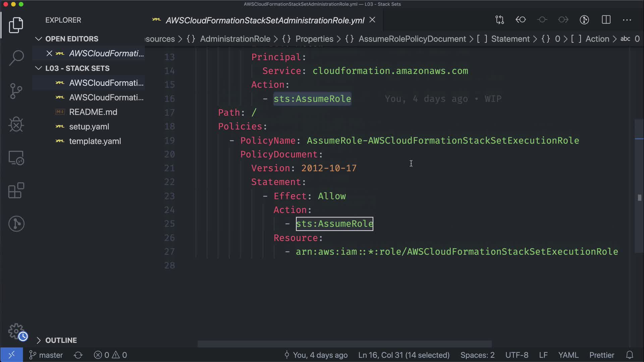Open the Extensions view

coord(16,191)
